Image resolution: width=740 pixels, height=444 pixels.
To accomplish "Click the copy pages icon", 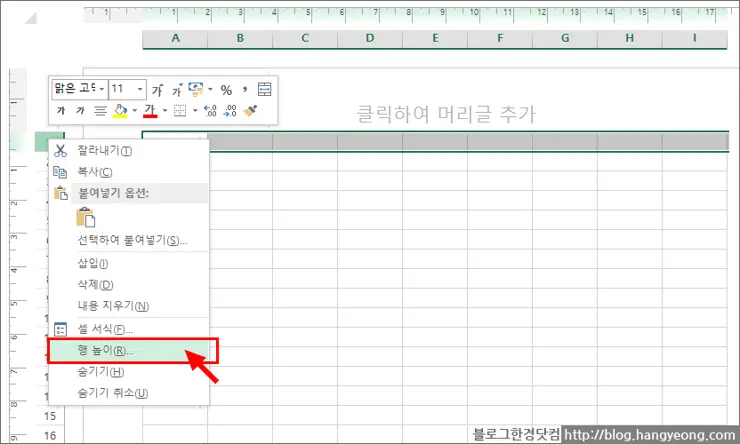I will (x=60, y=172).
